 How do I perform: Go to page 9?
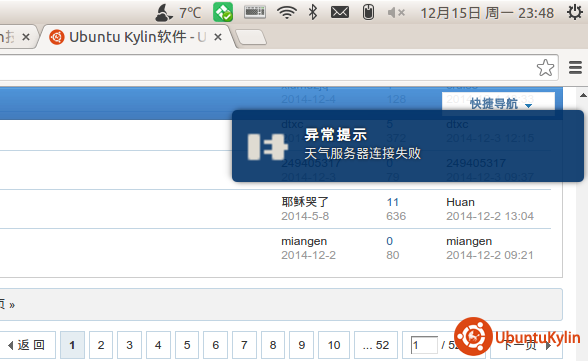pyautogui.click(x=302, y=345)
